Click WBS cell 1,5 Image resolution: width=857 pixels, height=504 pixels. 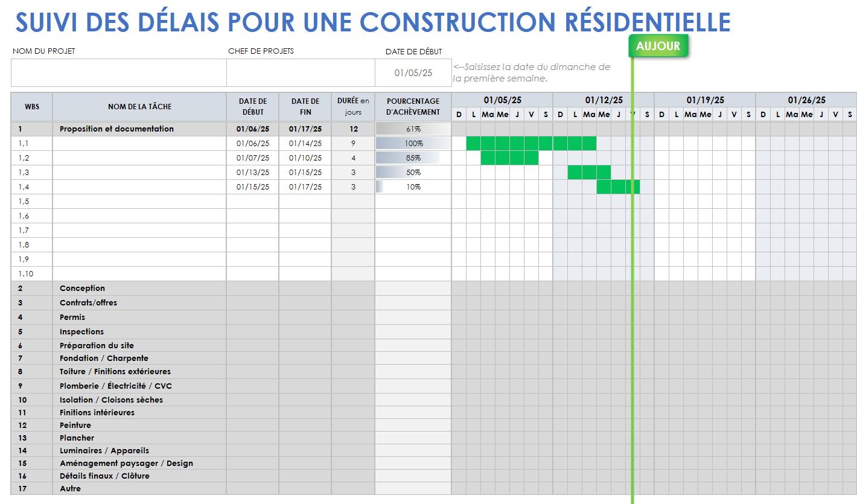pos(31,202)
